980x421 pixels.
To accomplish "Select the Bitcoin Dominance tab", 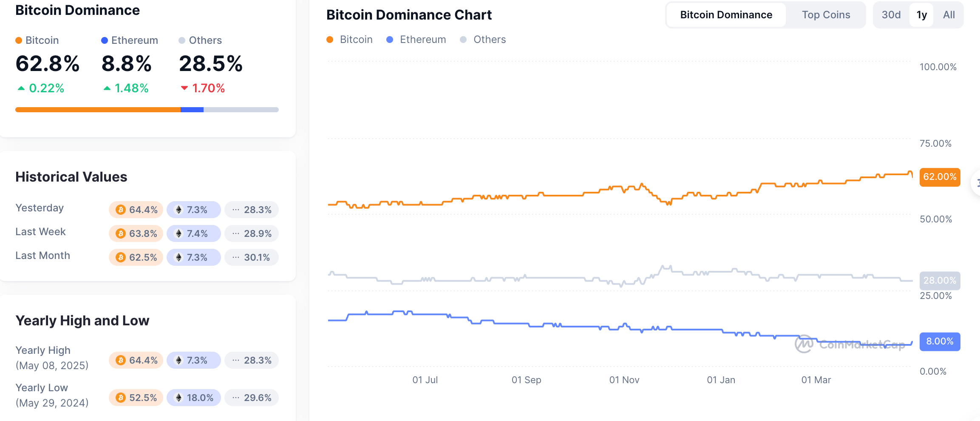I will [726, 15].
